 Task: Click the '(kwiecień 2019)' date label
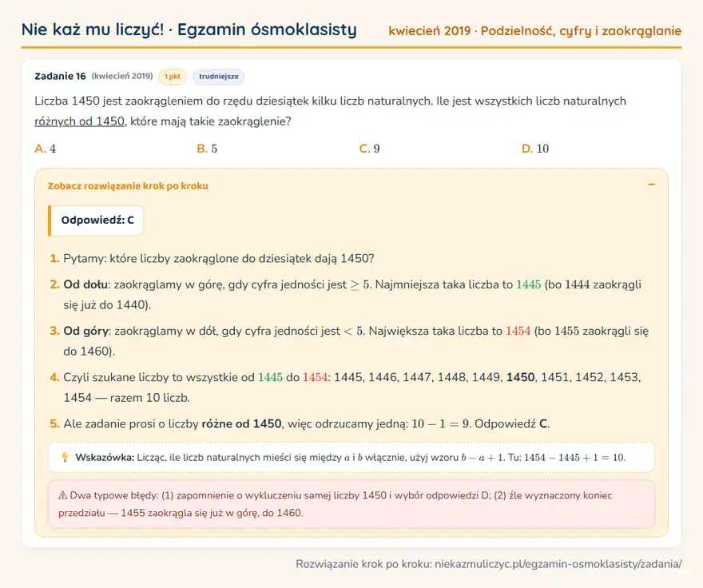click(x=122, y=76)
